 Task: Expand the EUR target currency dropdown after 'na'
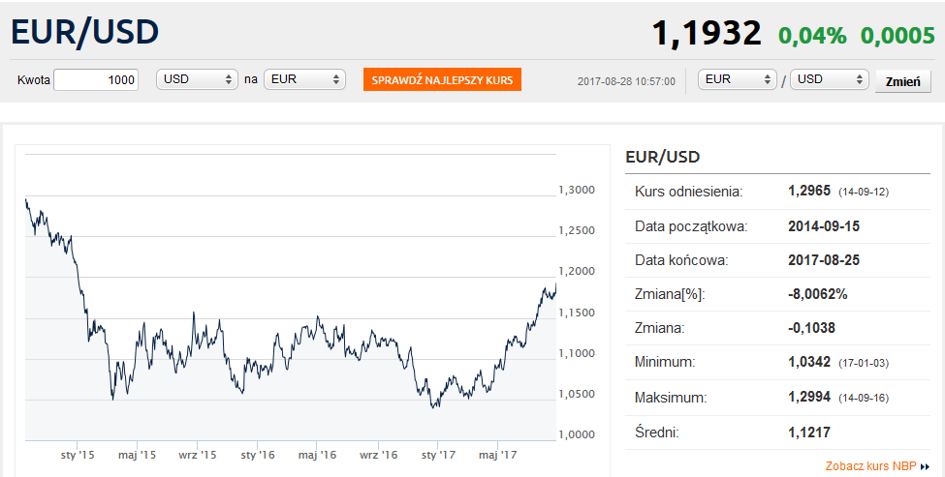(304, 80)
